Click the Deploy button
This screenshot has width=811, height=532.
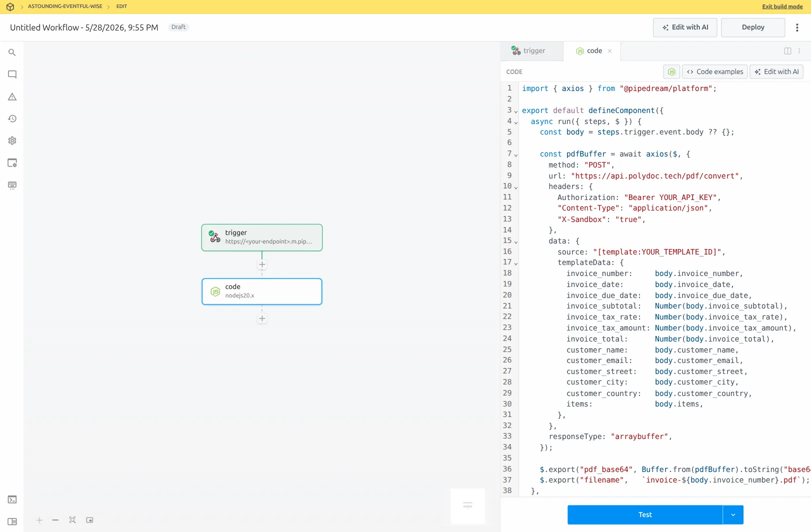pos(753,27)
